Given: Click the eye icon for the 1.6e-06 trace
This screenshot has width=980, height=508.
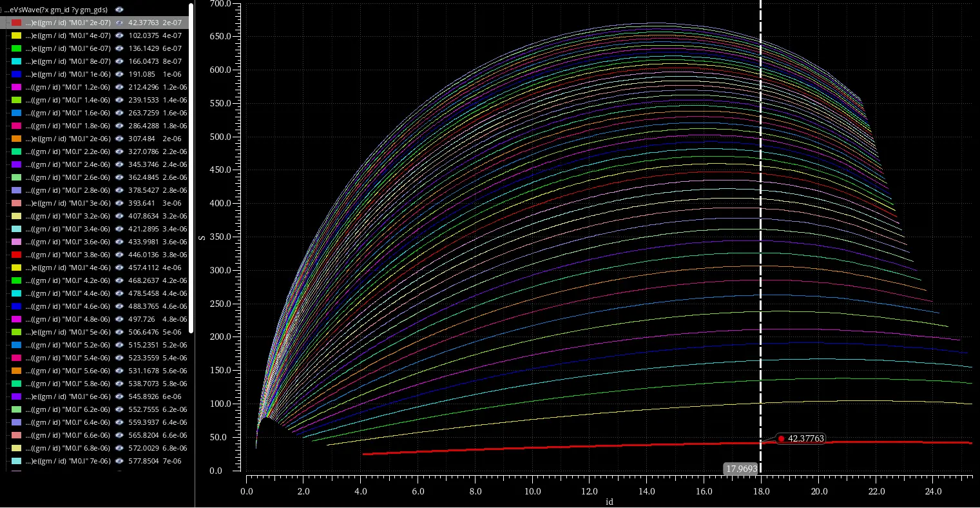Looking at the screenshot, I should point(119,113).
